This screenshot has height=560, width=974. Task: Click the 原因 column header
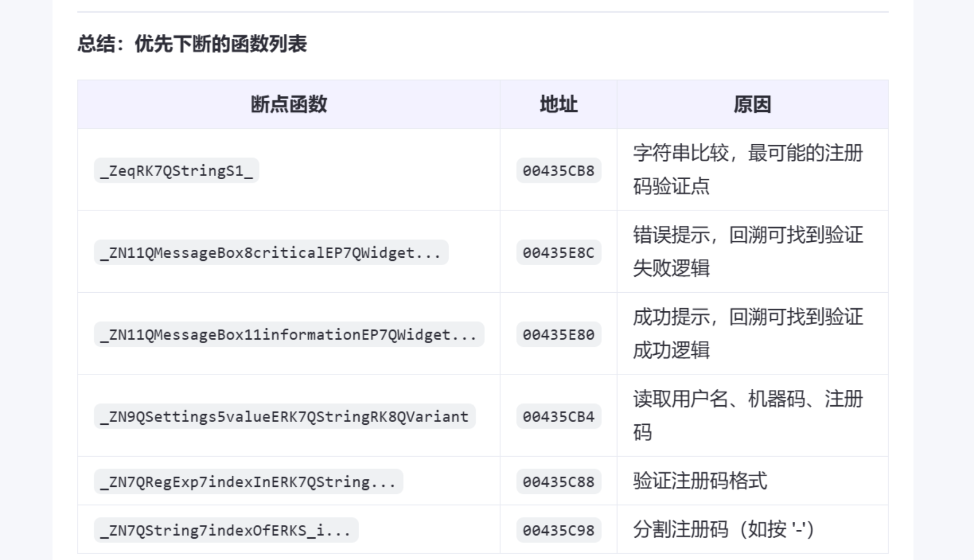pyautogui.click(x=752, y=104)
